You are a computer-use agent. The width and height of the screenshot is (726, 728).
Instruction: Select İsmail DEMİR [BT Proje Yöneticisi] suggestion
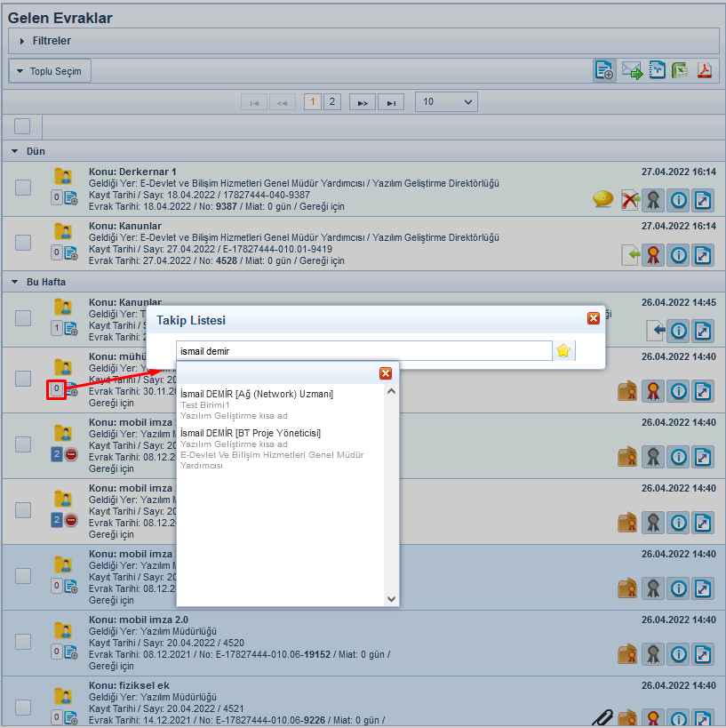pos(251,433)
